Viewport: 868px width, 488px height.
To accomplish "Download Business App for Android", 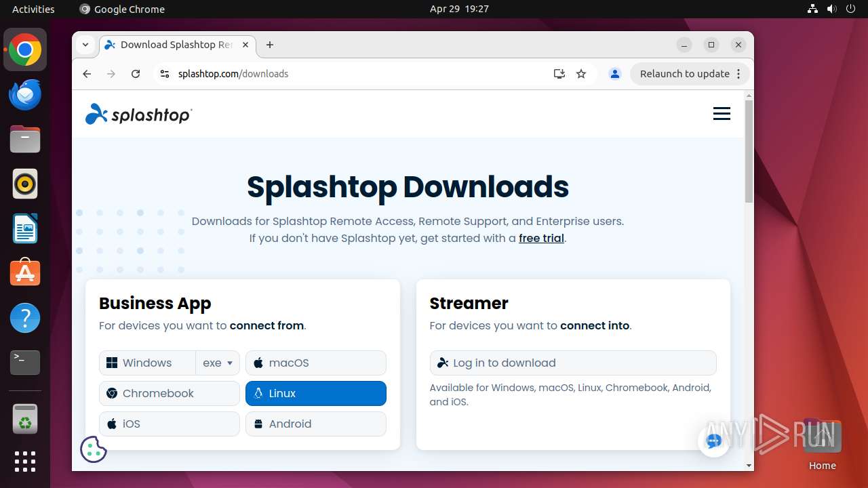I will point(316,424).
